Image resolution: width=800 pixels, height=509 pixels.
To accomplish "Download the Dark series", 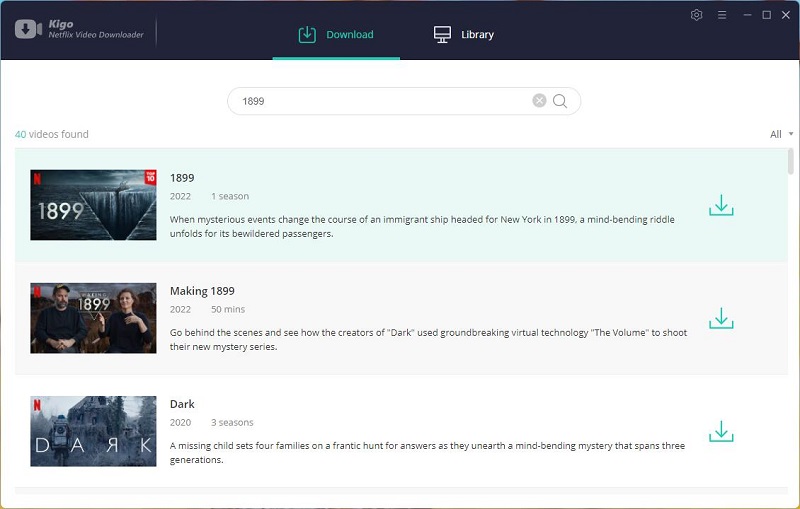I will (721, 431).
